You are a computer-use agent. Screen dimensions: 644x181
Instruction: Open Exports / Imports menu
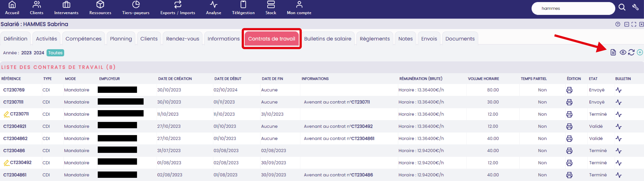coord(178,8)
